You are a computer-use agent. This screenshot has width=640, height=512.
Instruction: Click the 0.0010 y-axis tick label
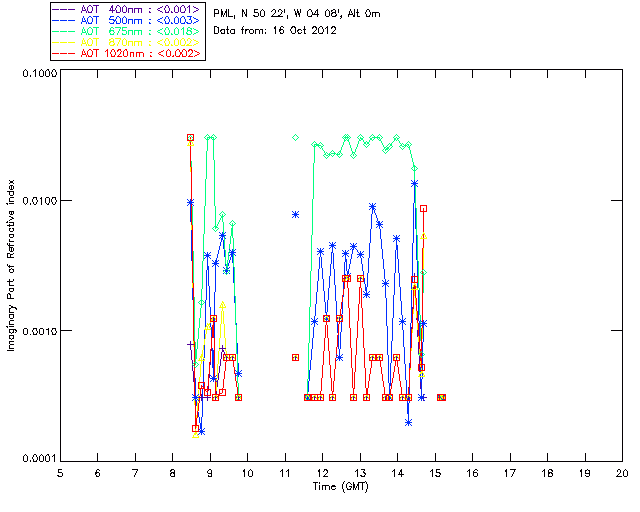click(x=39, y=331)
